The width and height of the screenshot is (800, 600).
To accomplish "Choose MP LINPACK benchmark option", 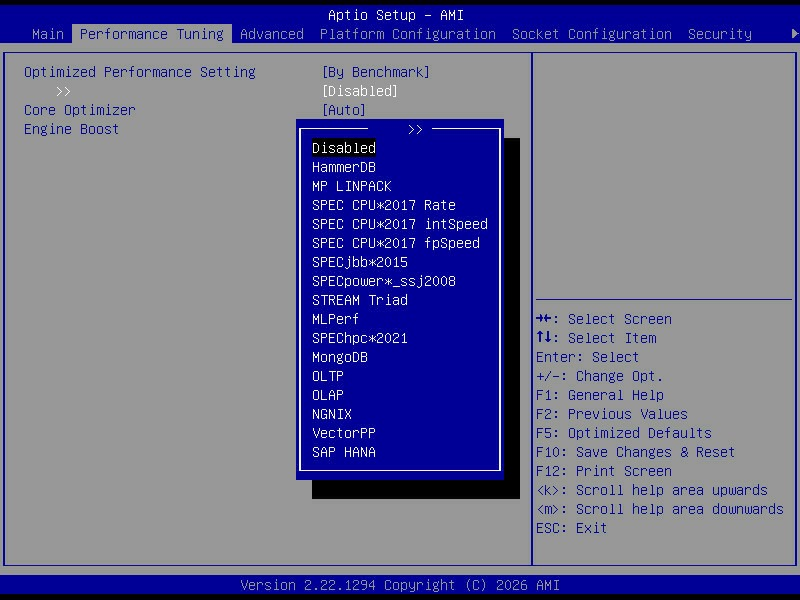I will 352,186.
